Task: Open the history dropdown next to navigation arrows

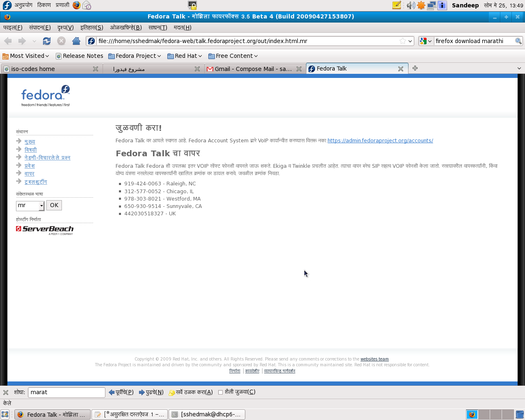Action: pyautogui.click(x=34, y=41)
